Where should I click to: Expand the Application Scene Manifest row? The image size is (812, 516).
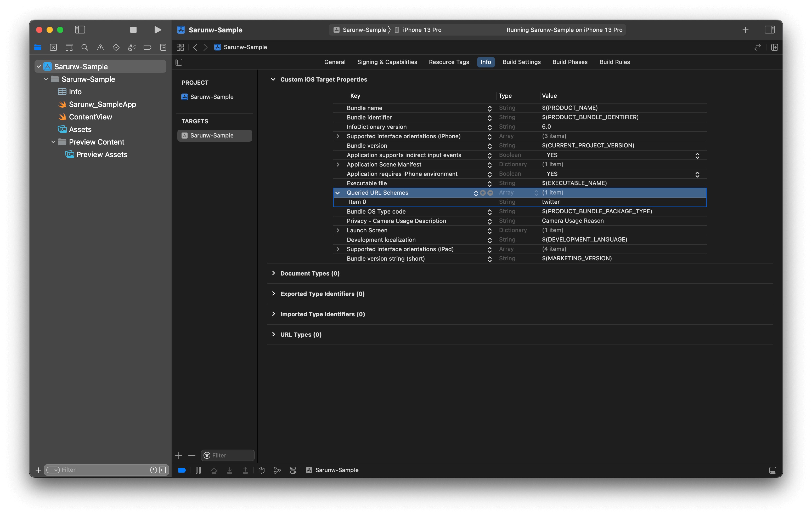pyautogui.click(x=337, y=164)
